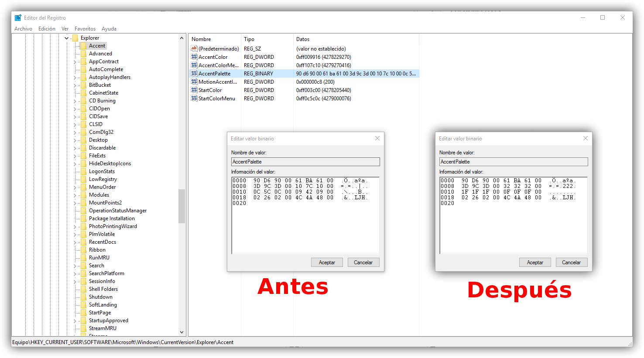
Task: Click the CabinetState key folder icon
Action: click(x=83, y=93)
